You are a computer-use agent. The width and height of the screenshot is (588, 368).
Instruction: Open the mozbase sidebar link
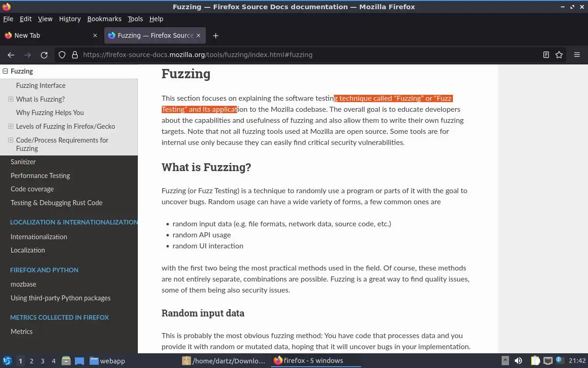[23, 284]
